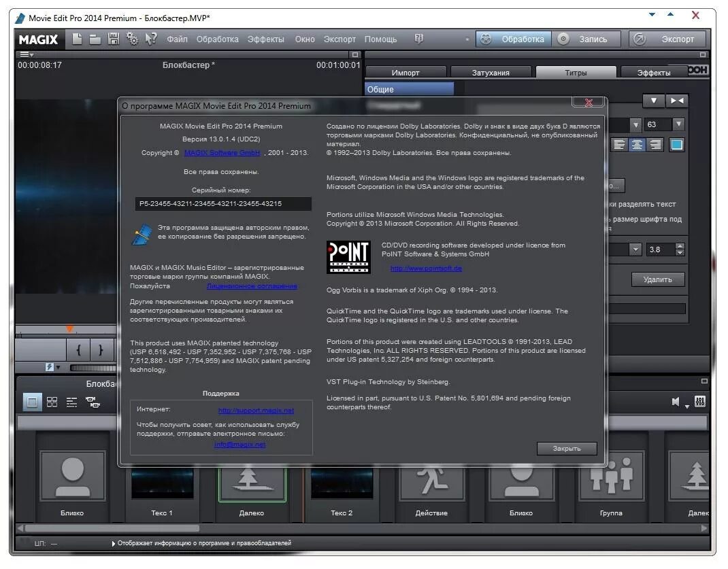Screen dimensions: 728x569
Task: Open the www.pointsoft.de link
Action: pyautogui.click(x=426, y=268)
